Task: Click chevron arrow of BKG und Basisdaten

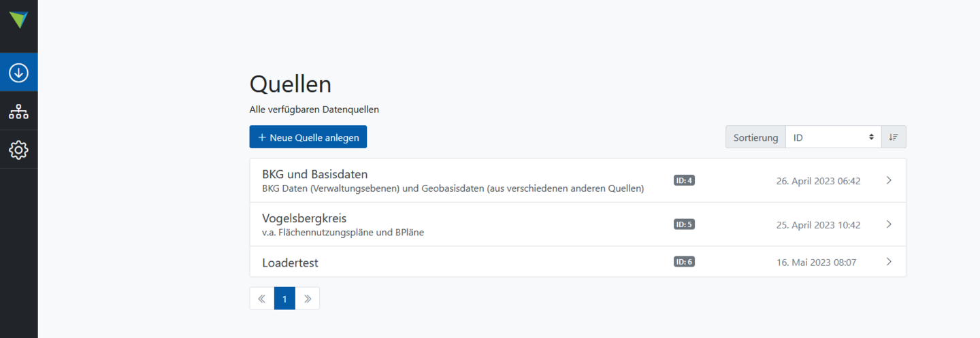Action: point(889,180)
